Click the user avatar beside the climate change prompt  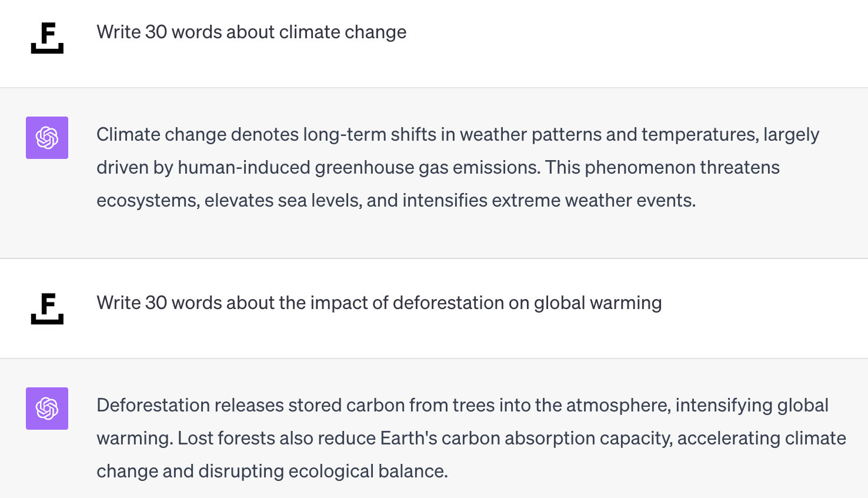(x=47, y=38)
